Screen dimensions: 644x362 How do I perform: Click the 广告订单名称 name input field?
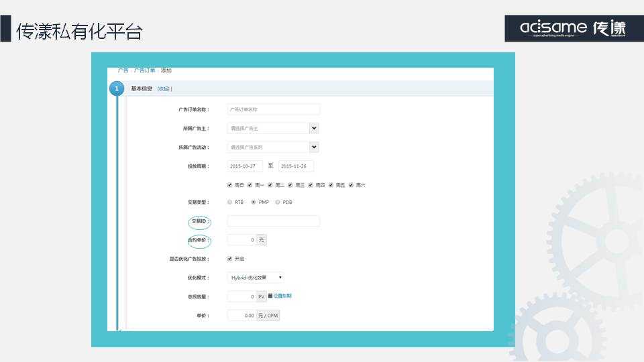coord(273,109)
